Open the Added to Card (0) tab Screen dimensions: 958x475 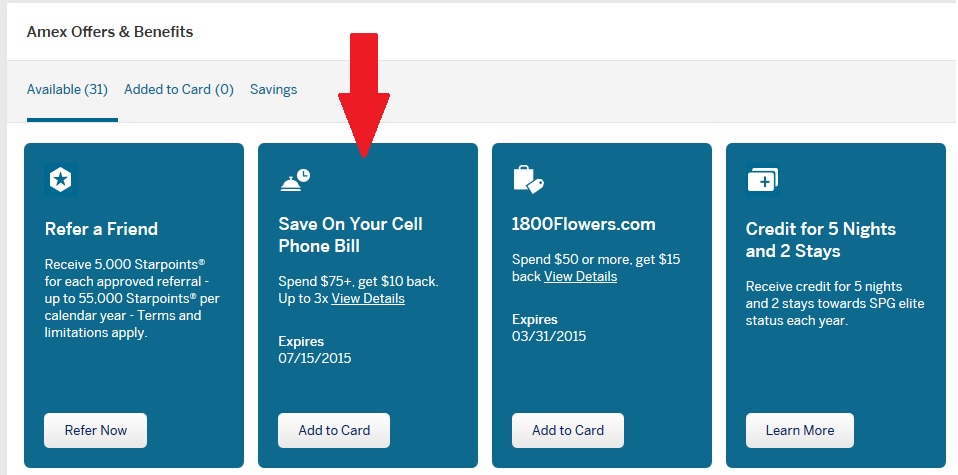178,89
